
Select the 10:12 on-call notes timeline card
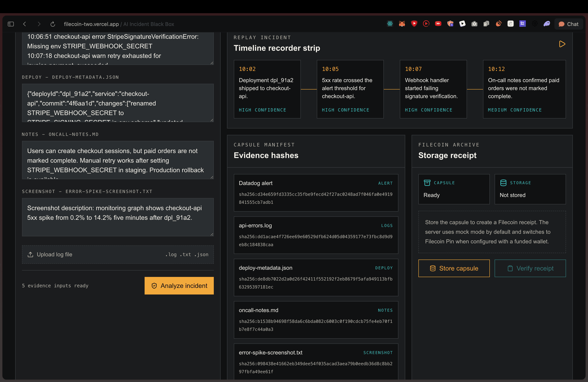[524, 89]
